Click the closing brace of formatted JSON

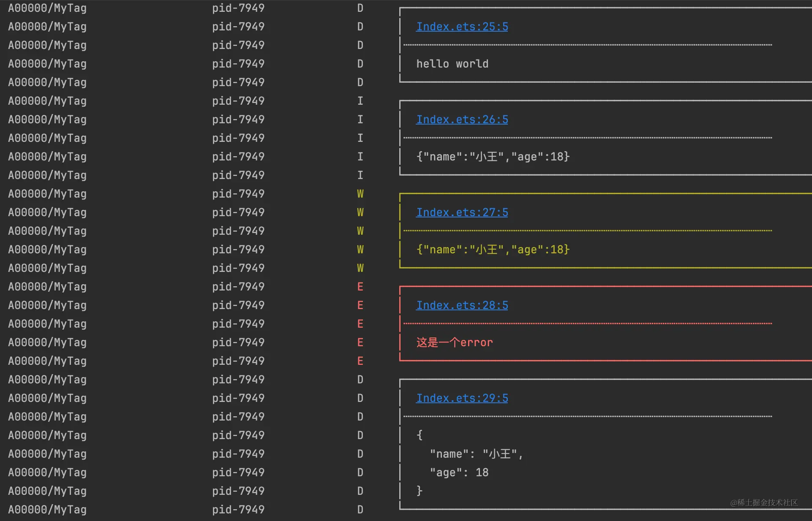(420, 491)
